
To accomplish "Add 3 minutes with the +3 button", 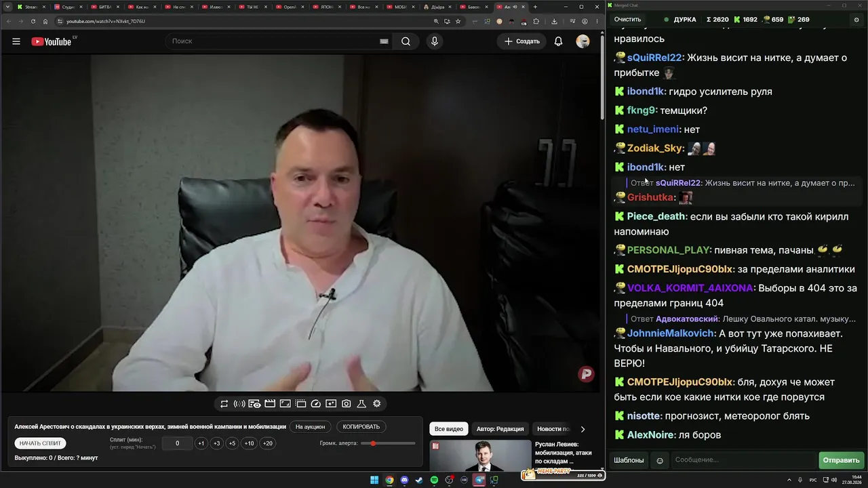I will 216,443.
